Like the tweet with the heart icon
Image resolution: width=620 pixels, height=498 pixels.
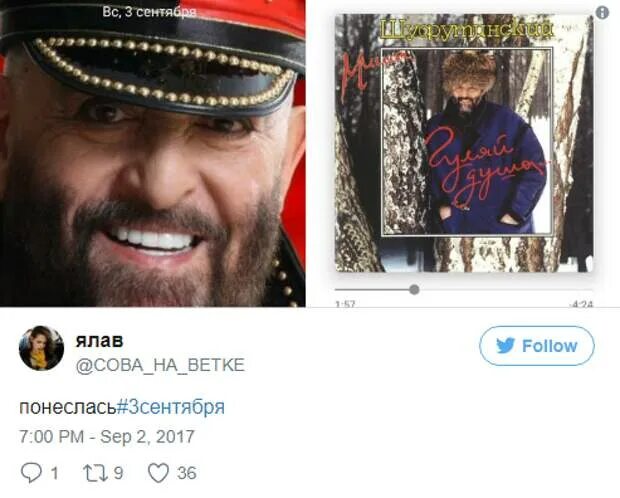[158, 473]
